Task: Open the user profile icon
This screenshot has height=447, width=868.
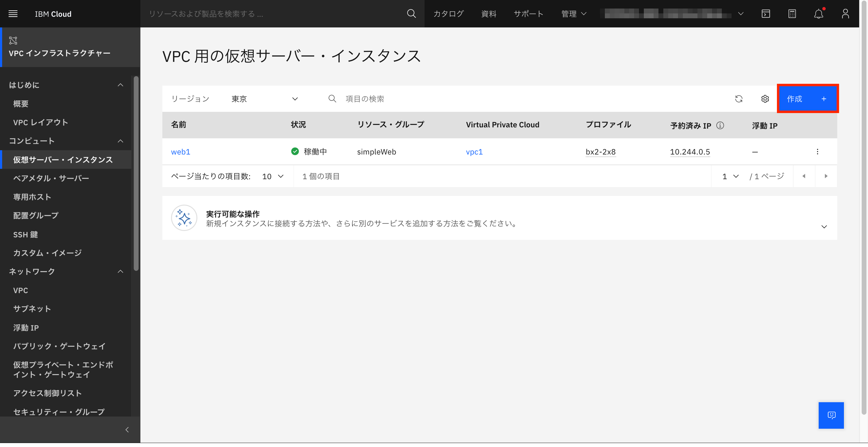Action: click(845, 14)
